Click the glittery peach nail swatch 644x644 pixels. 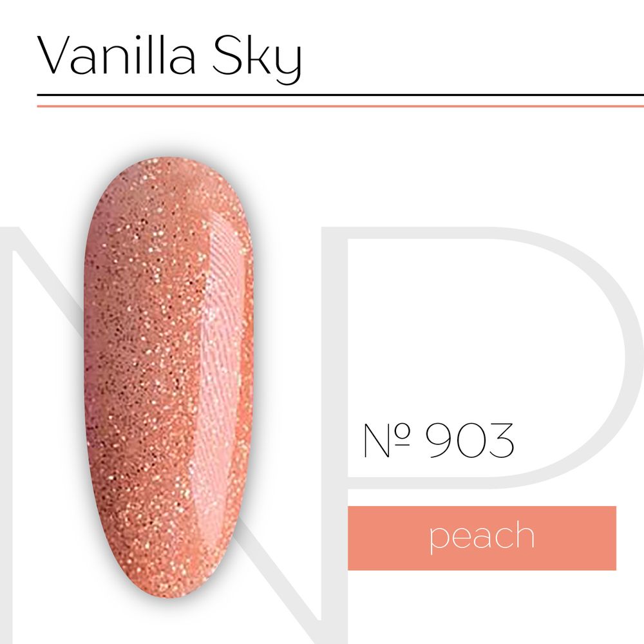tap(168, 377)
